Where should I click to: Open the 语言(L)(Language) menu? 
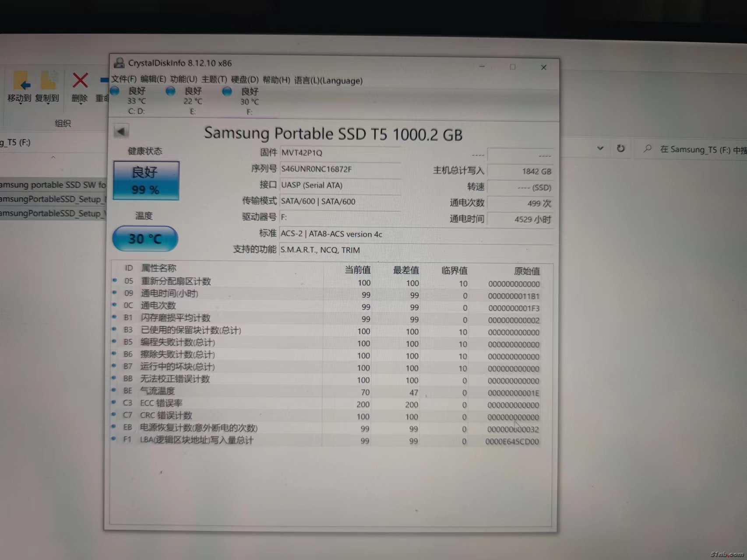(328, 80)
